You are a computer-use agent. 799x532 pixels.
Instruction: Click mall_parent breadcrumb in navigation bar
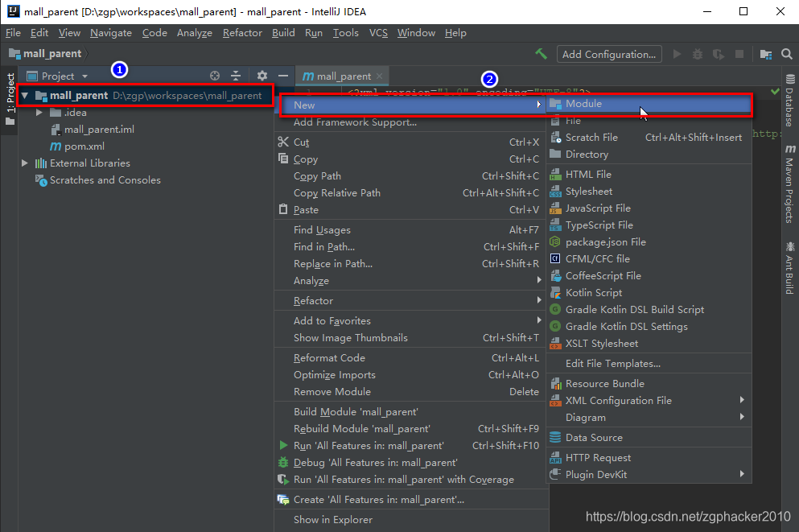45,53
